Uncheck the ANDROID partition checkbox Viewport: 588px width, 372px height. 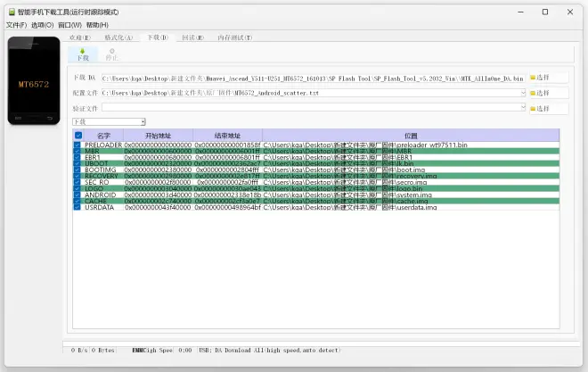pyautogui.click(x=78, y=194)
